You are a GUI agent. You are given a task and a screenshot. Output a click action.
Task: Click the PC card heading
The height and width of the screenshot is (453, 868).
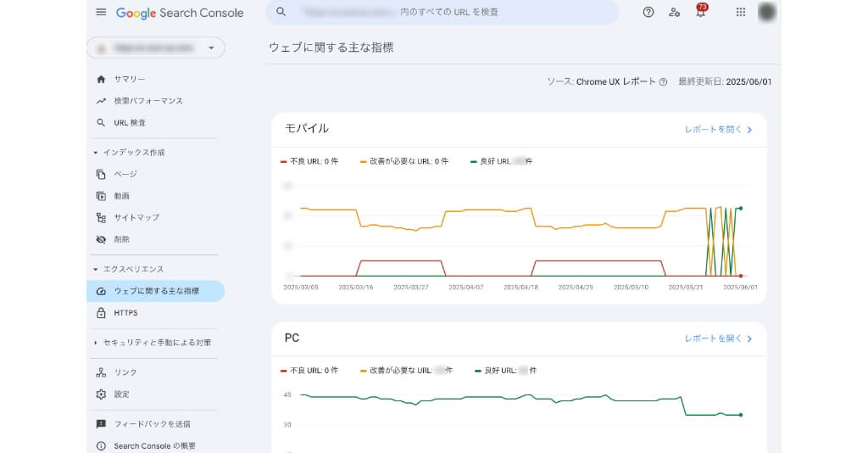(x=292, y=338)
